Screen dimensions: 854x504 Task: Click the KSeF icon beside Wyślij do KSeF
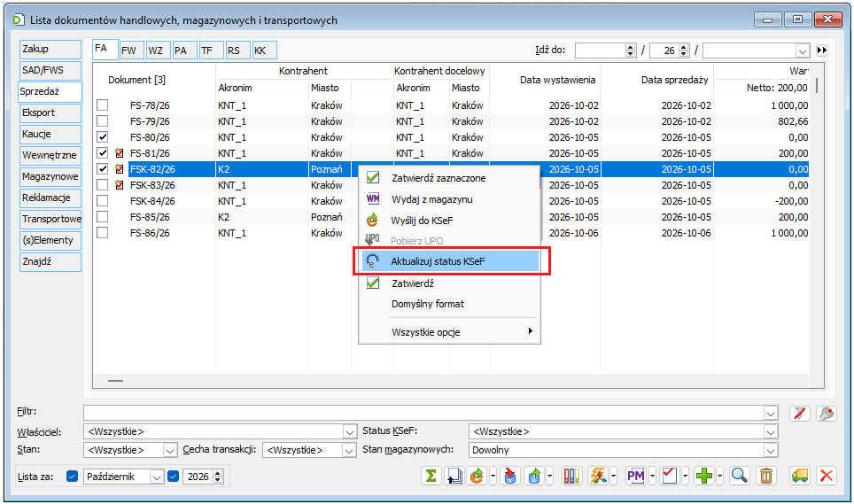tap(373, 220)
